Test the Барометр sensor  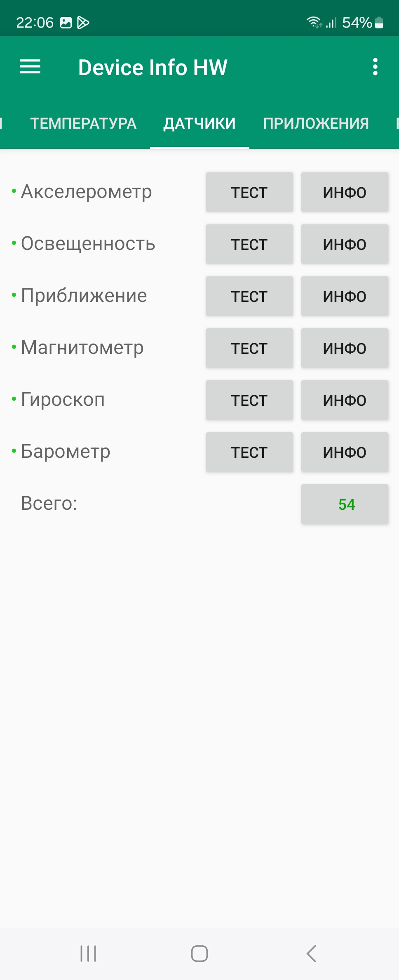pos(249,452)
